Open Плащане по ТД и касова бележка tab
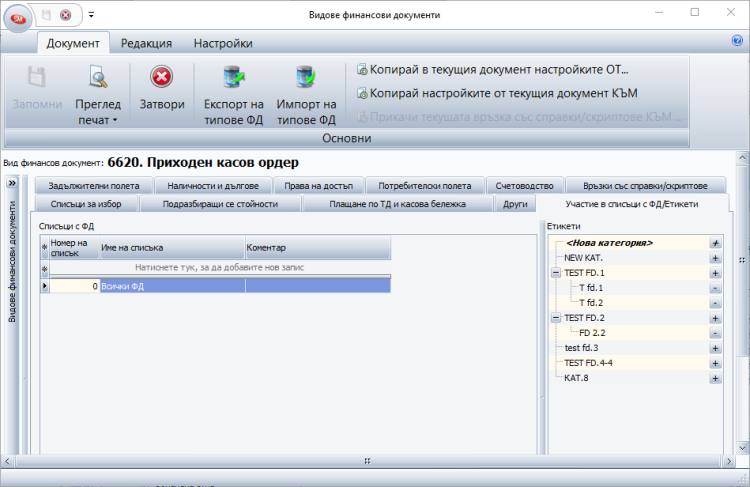750x487 pixels. tap(397, 204)
